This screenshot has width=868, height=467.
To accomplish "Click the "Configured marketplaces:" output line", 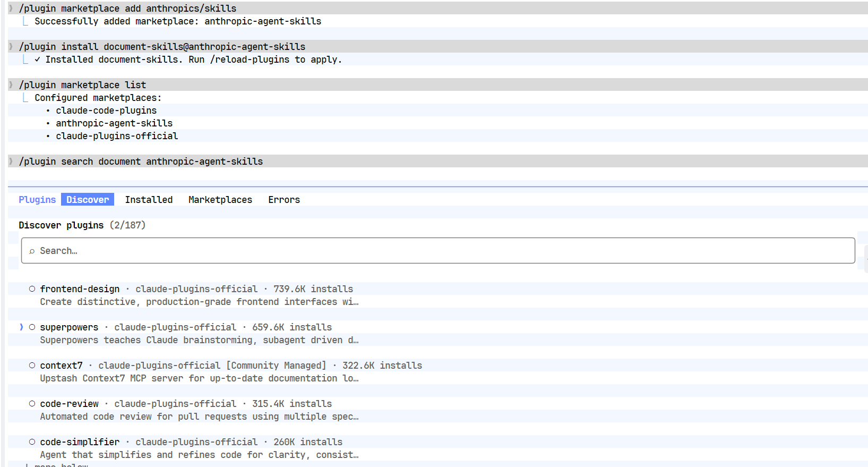I will tap(98, 98).
